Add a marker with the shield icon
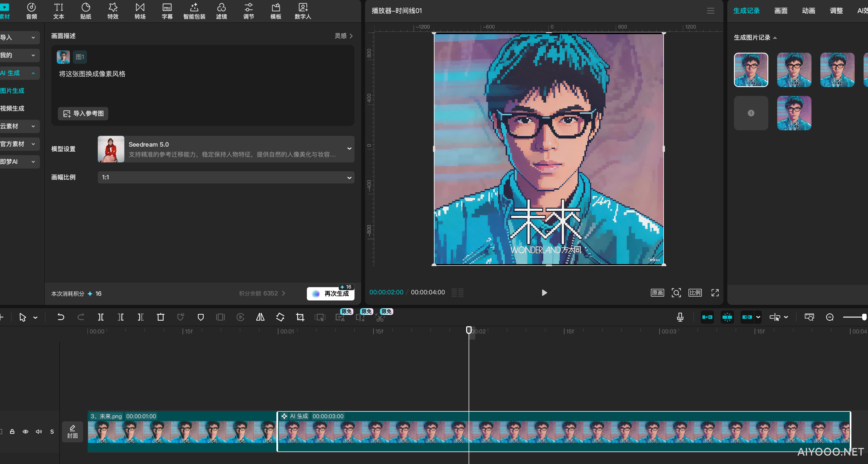This screenshot has width=868, height=464. pyautogui.click(x=201, y=317)
